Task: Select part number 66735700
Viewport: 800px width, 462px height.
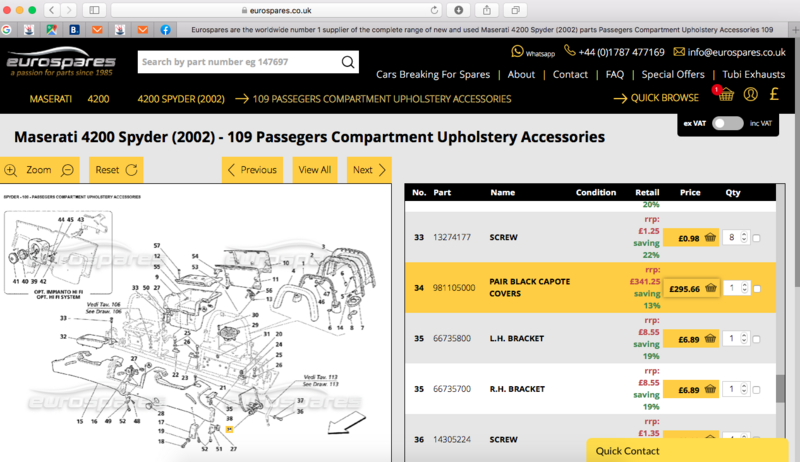Action: click(452, 389)
